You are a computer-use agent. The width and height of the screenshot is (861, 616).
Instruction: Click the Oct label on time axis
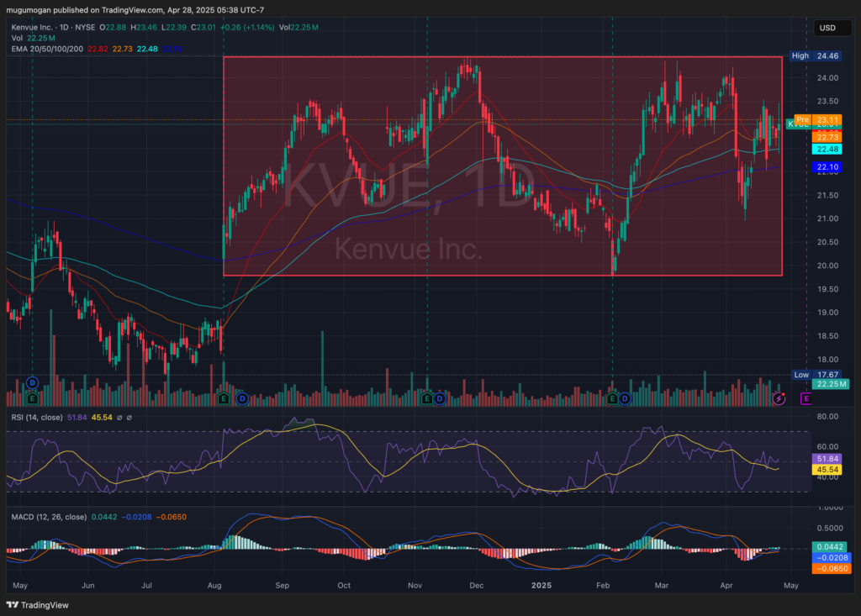tap(344, 585)
